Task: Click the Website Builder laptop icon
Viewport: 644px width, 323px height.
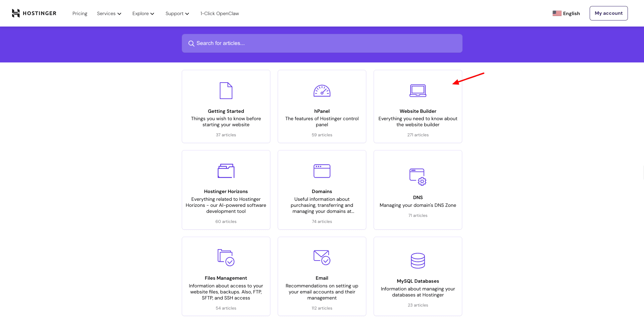Action: pos(418,91)
